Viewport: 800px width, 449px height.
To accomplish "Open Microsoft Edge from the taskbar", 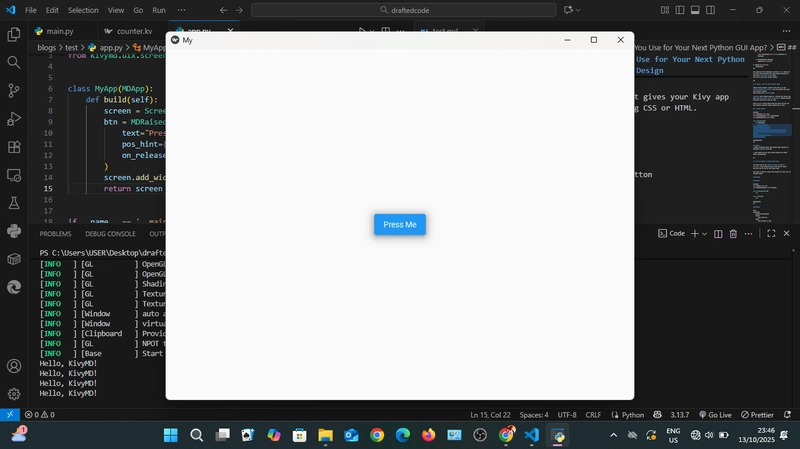I will coord(403,435).
